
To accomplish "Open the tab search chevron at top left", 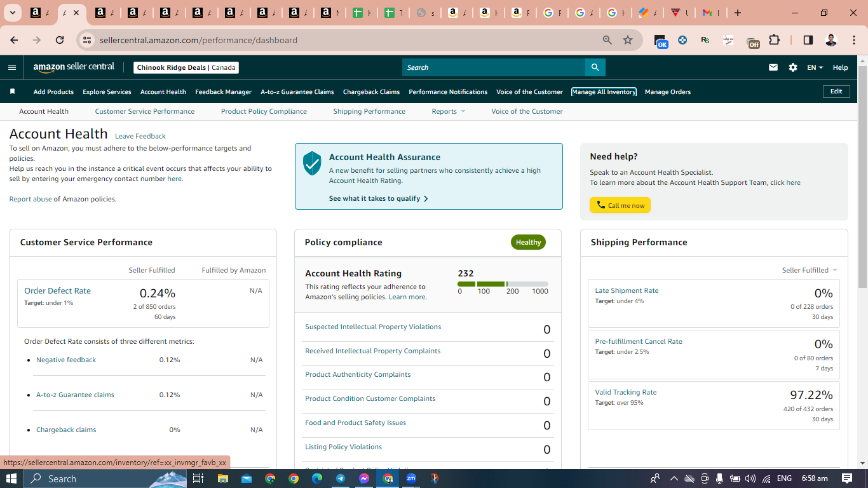I will (12, 13).
